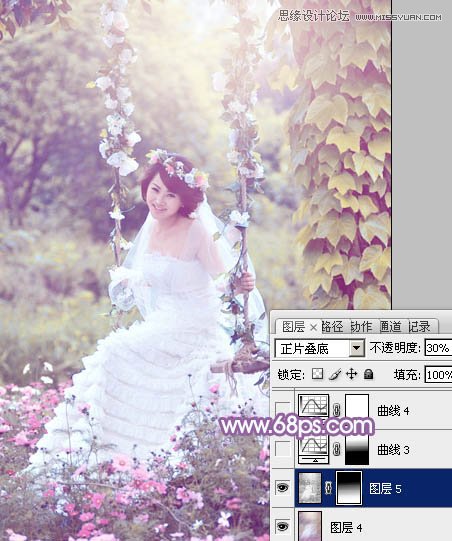Screen dimensions: 452x541
Task: Lock transparent pixels icon
Action: coord(317,374)
